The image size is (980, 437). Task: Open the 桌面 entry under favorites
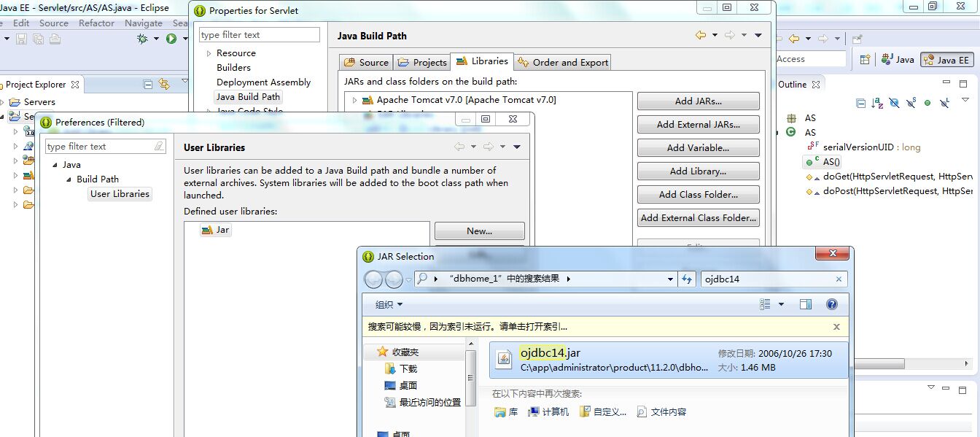pyautogui.click(x=401, y=385)
